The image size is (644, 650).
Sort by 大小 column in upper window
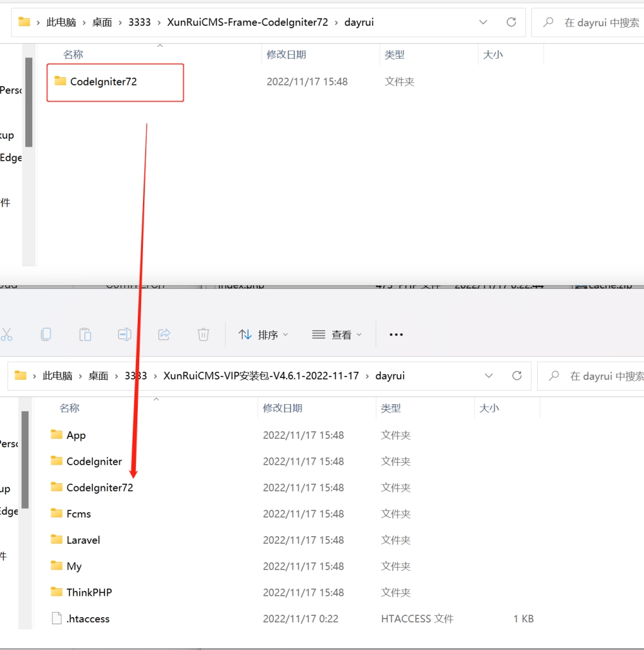tap(493, 54)
